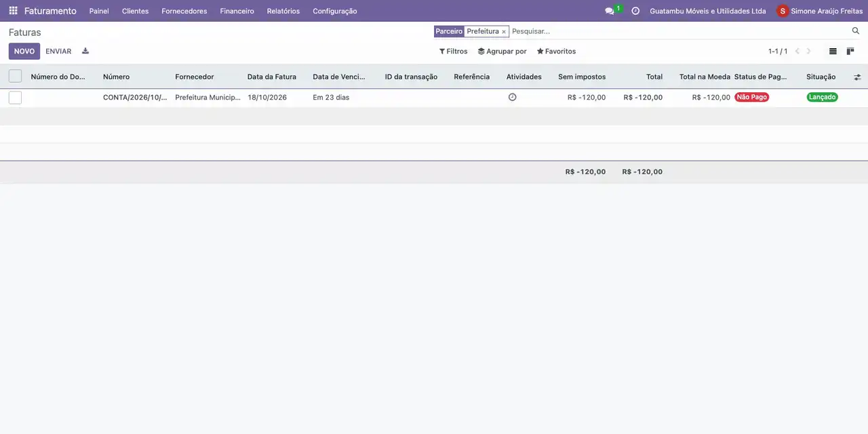The width and height of the screenshot is (868, 434).
Task: Open the apps grid menu icon
Action: pyautogui.click(x=13, y=11)
